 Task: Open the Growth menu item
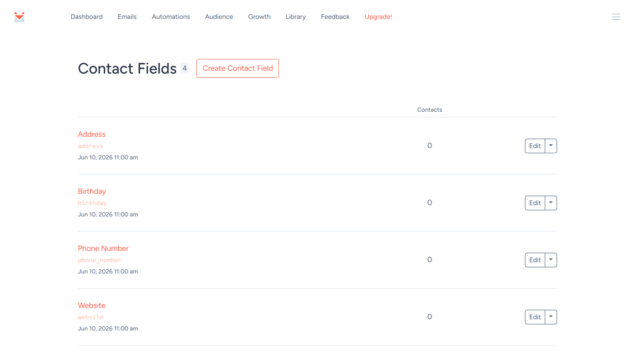(259, 17)
